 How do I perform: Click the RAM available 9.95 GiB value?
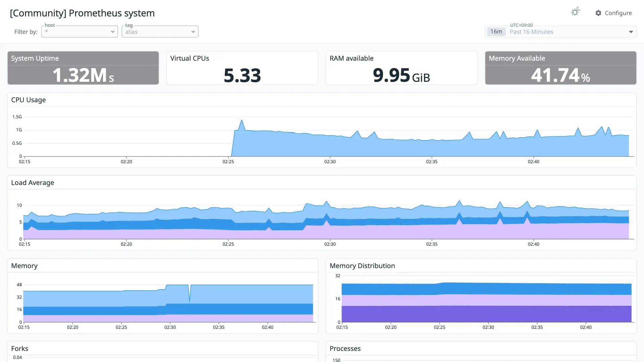pyautogui.click(x=401, y=75)
